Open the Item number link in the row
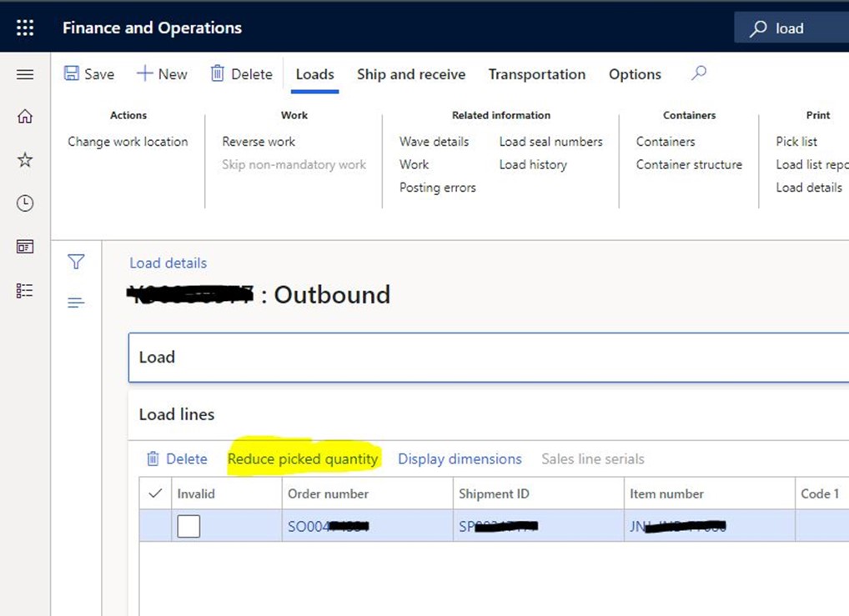849x616 pixels. 677,526
